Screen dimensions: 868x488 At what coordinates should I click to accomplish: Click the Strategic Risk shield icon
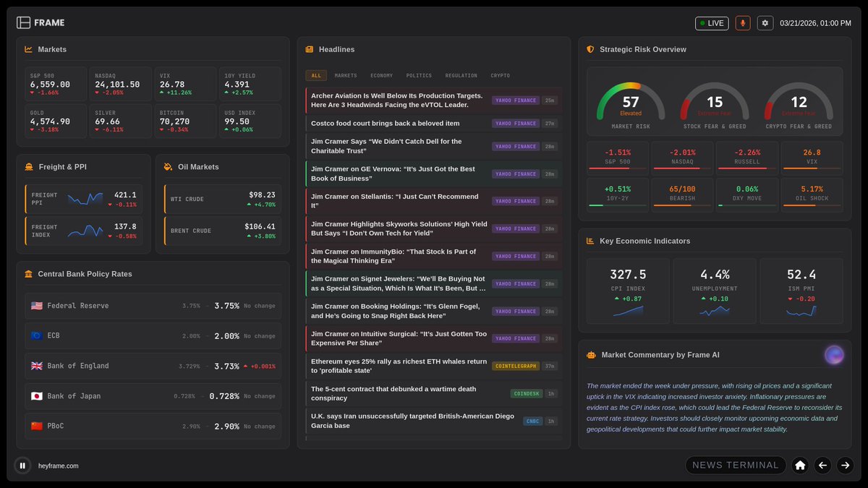(590, 49)
